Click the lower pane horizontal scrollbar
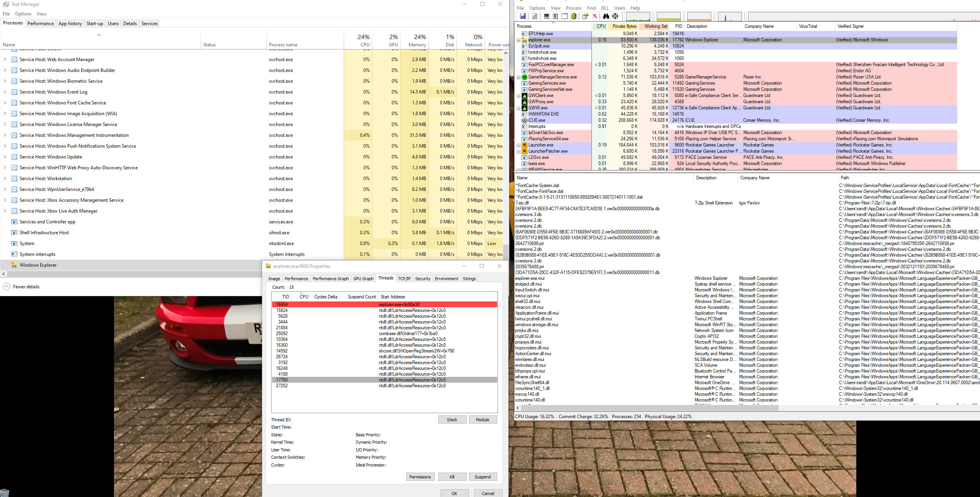Image resolution: width=980 pixels, height=497 pixels. [649, 408]
